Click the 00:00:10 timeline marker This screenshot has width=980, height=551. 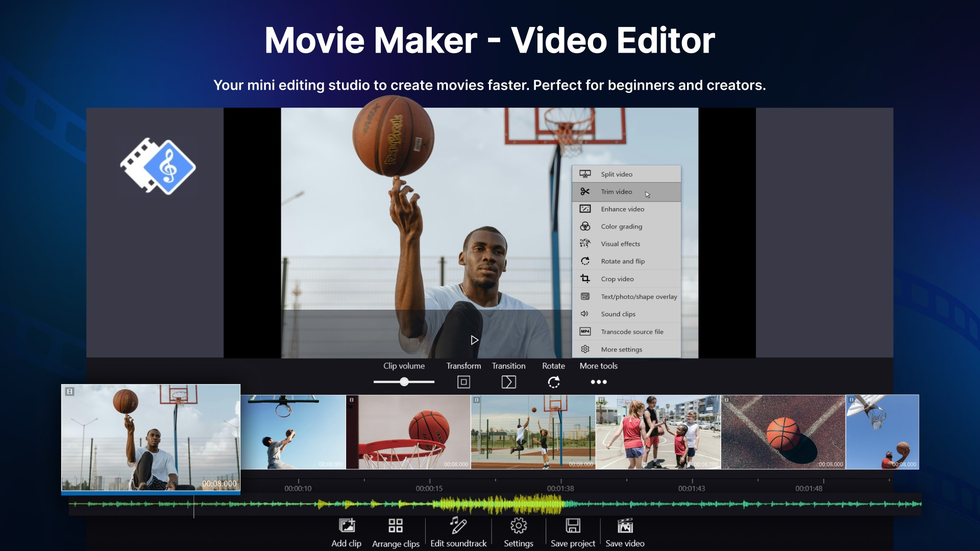298,488
